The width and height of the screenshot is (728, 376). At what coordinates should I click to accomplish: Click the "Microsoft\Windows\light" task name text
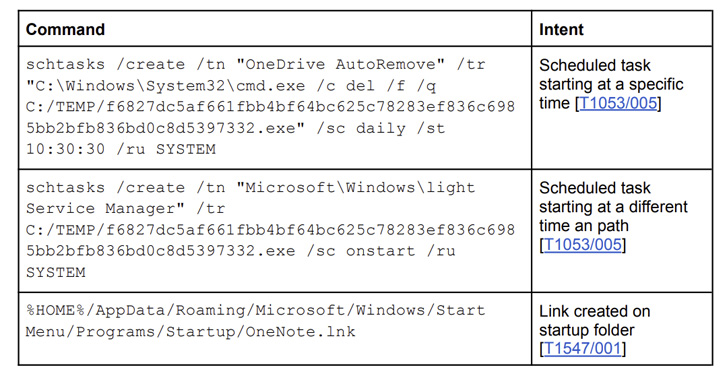356,188
